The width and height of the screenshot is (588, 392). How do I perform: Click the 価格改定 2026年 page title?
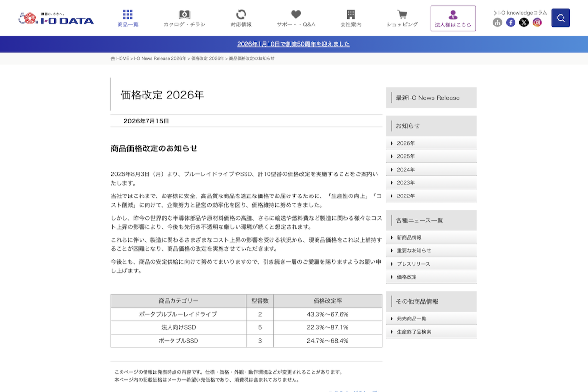162,95
